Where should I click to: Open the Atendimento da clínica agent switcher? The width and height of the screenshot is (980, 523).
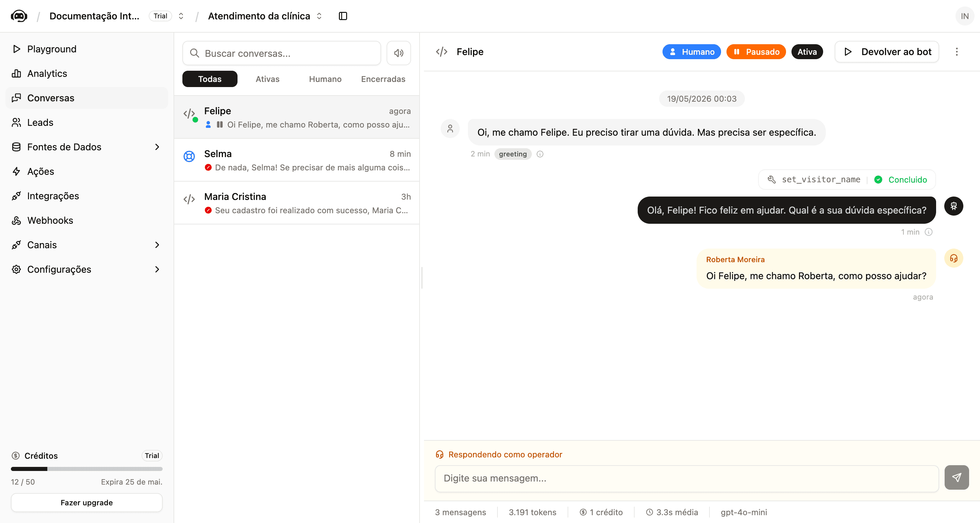319,16
